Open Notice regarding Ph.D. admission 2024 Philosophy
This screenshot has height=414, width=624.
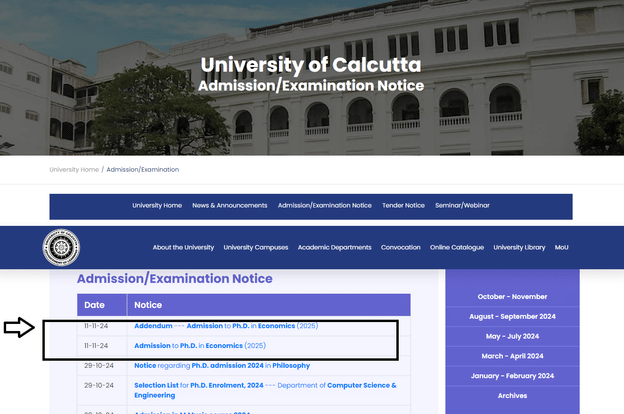click(x=222, y=365)
